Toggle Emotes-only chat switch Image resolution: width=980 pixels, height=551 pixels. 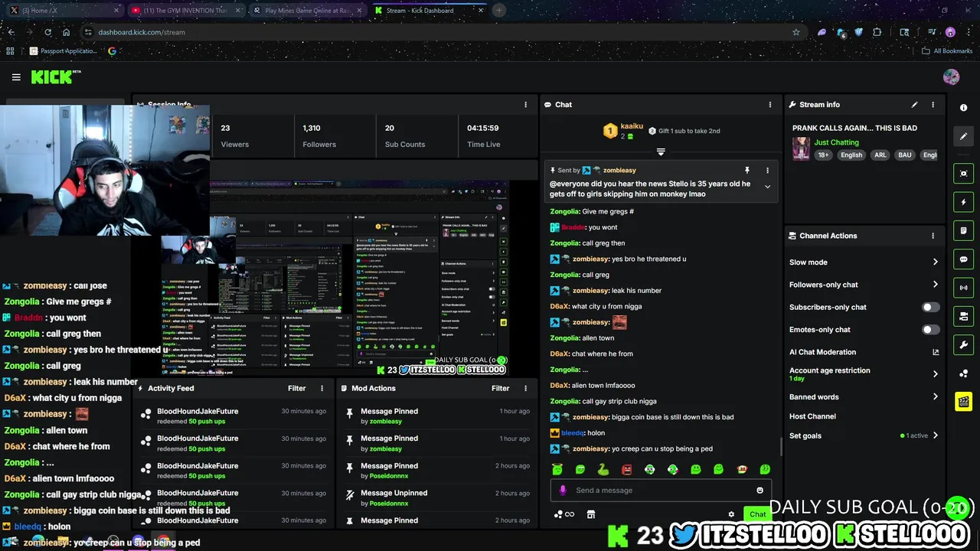click(x=930, y=330)
